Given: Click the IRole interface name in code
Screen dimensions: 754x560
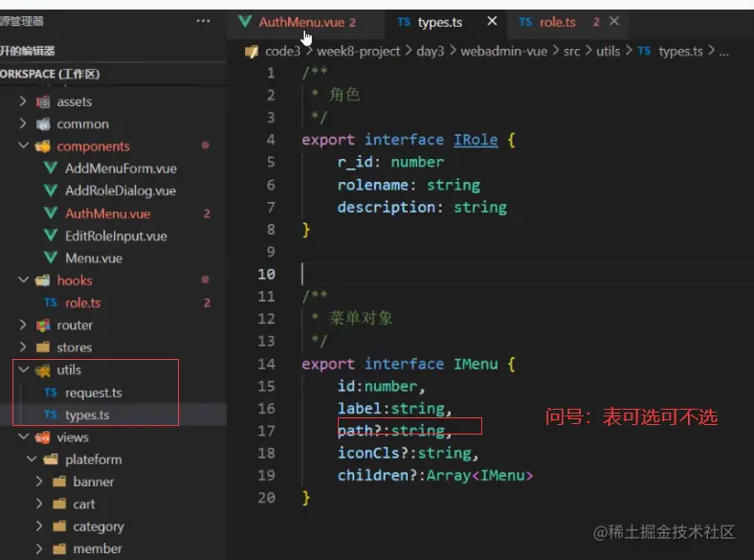Looking at the screenshot, I should pyautogui.click(x=476, y=140).
